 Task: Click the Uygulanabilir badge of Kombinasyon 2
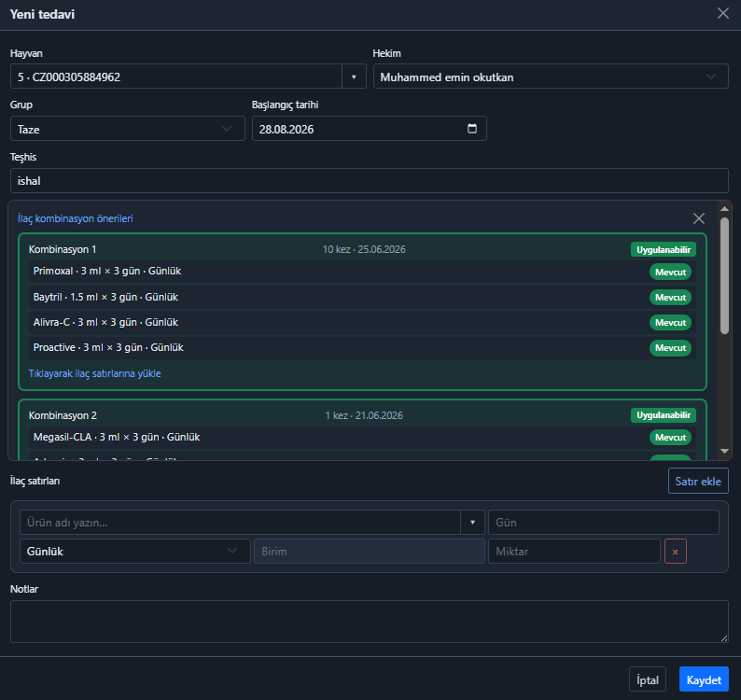point(663,415)
